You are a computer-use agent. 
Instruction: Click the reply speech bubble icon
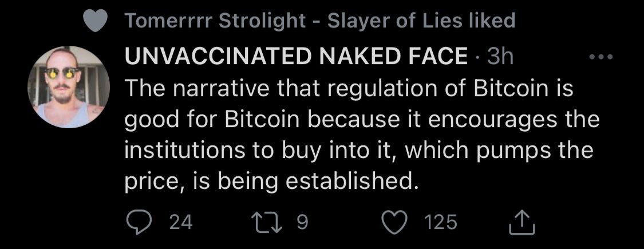click(x=137, y=222)
